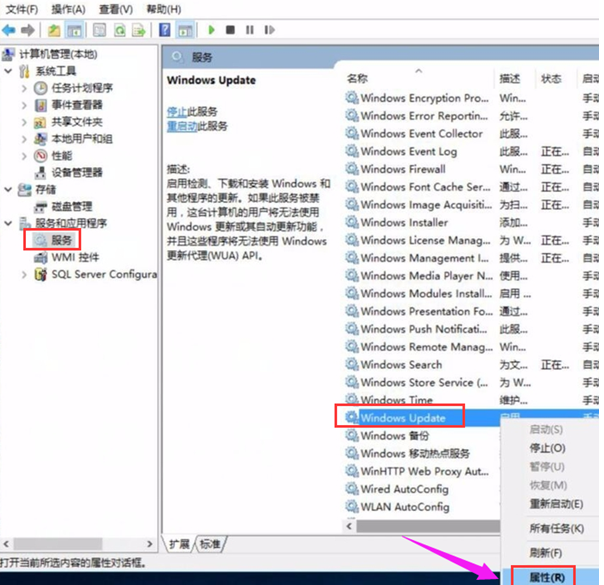This screenshot has height=585, width=604.
Task: Click the horizontal scrollbar left arrow
Action: click(x=351, y=525)
